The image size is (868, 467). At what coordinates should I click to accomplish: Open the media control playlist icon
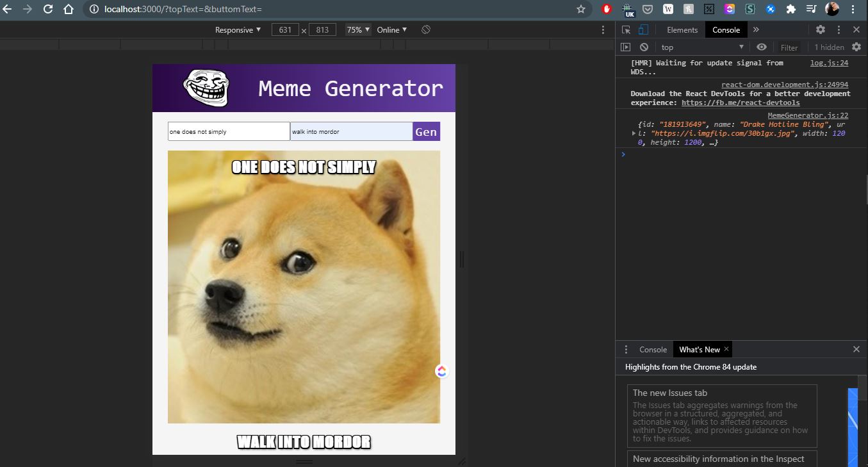pos(812,9)
